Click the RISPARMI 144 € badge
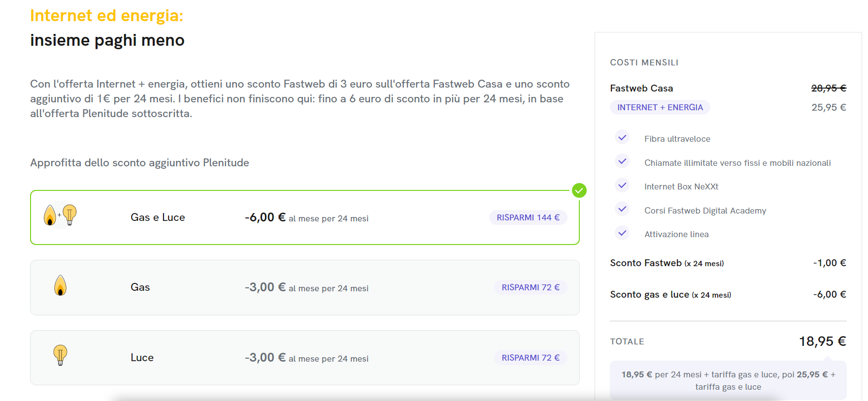Screen dimensions: 868x401 [x=528, y=217]
